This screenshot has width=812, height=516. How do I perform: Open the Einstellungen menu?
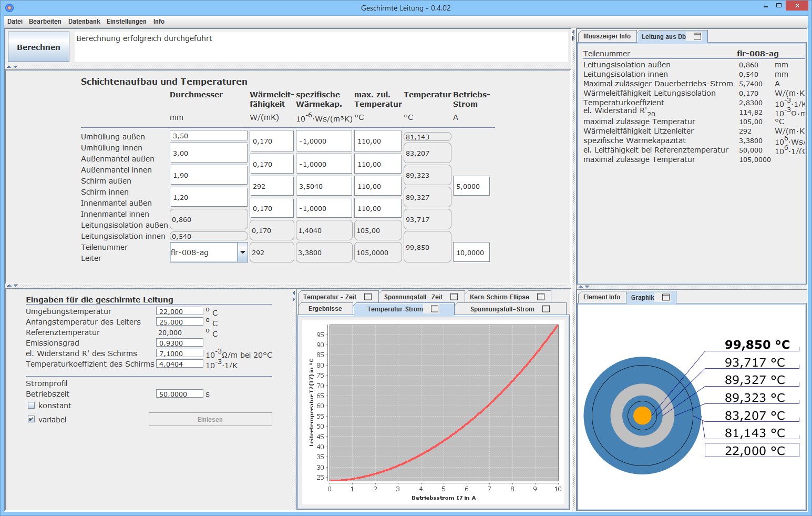126,22
